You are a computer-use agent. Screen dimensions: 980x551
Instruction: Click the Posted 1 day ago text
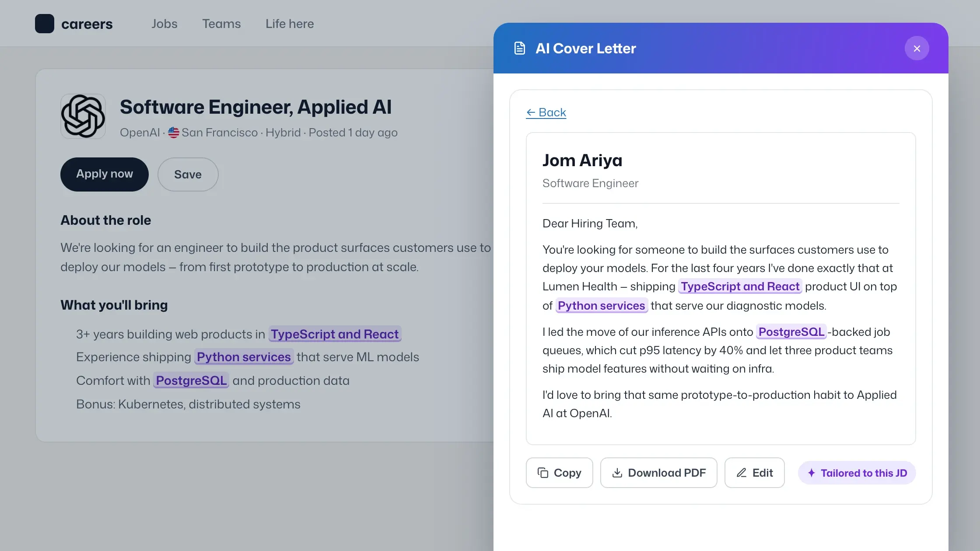click(353, 133)
